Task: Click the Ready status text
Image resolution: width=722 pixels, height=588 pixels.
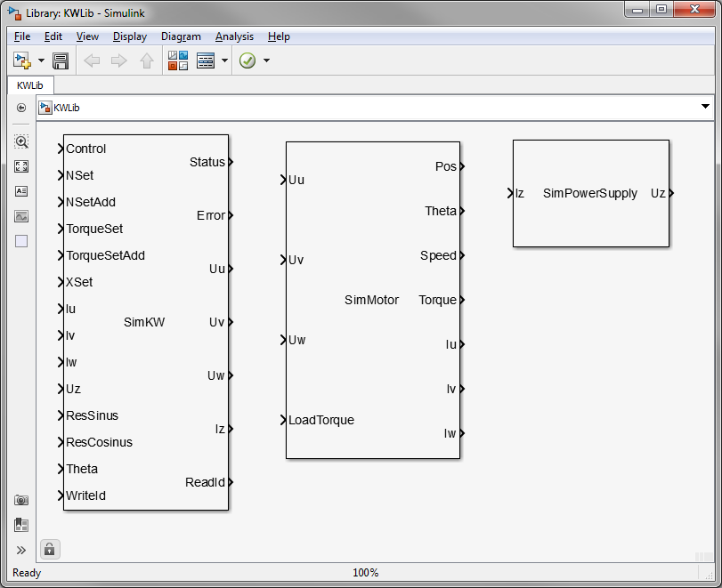Action: pyautogui.click(x=27, y=573)
